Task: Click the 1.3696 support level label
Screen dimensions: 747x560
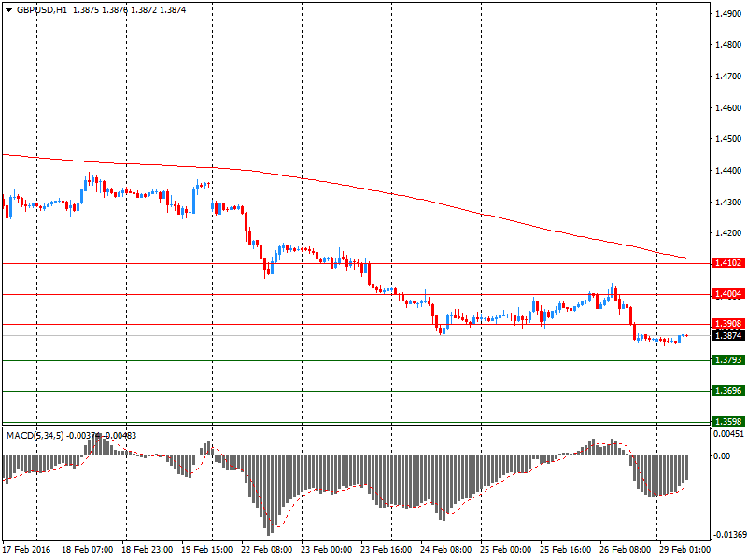Action: [x=728, y=391]
